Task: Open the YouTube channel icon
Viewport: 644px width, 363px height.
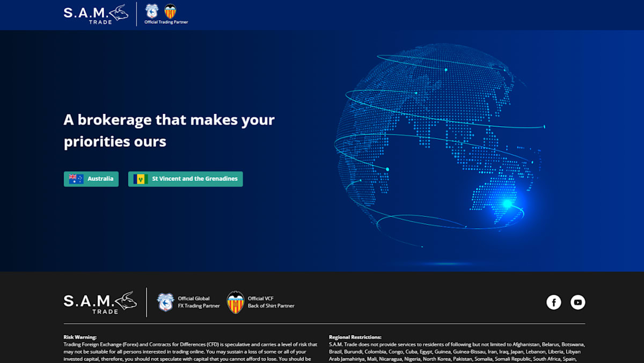Action: coord(577,302)
